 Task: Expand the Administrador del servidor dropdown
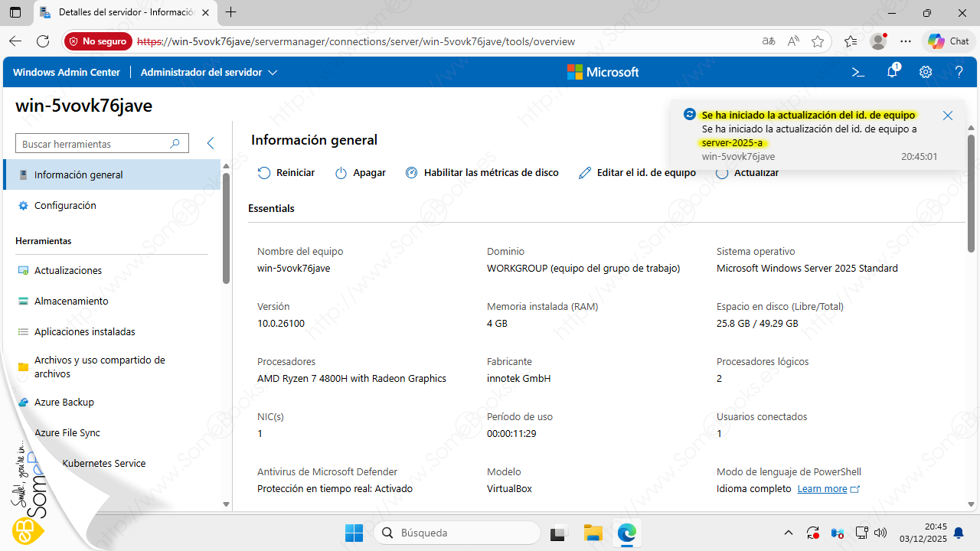pyautogui.click(x=209, y=72)
